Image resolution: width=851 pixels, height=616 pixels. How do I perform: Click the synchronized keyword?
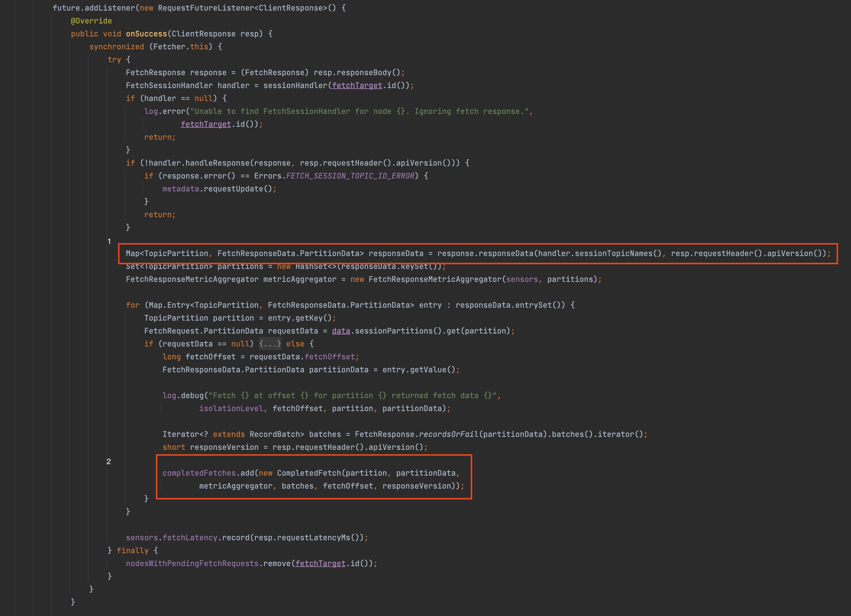(116, 47)
